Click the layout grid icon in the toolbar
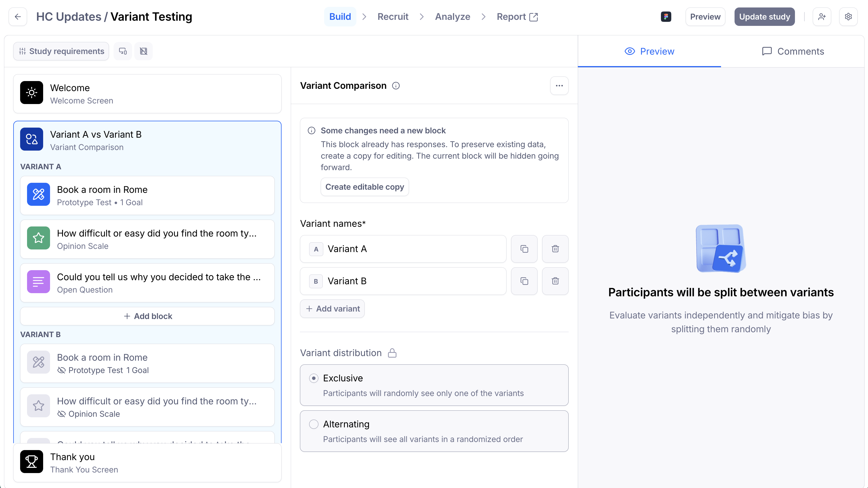The width and height of the screenshot is (868, 488). click(x=144, y=51)
